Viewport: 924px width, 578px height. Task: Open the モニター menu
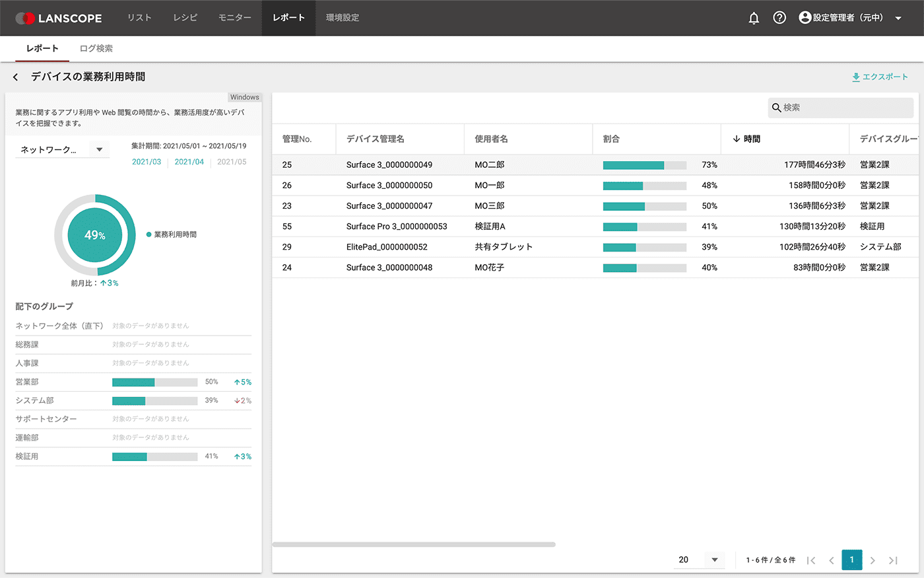pos(235,18)
